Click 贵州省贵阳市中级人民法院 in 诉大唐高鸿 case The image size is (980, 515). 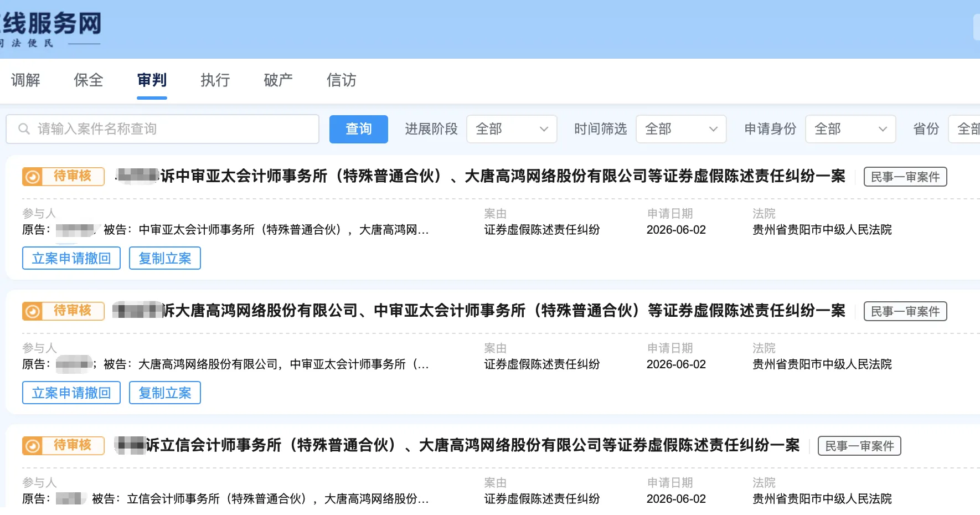(x=822, y=364)
